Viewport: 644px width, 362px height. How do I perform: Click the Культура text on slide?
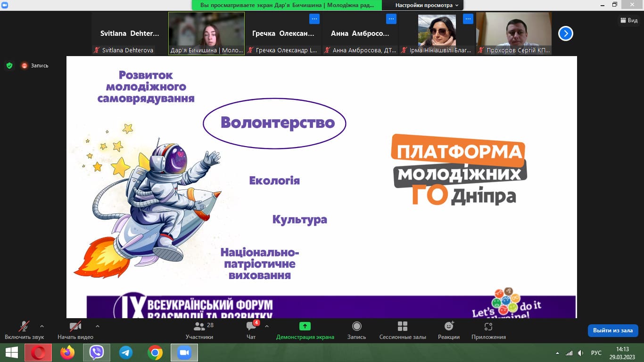(299, 220)
